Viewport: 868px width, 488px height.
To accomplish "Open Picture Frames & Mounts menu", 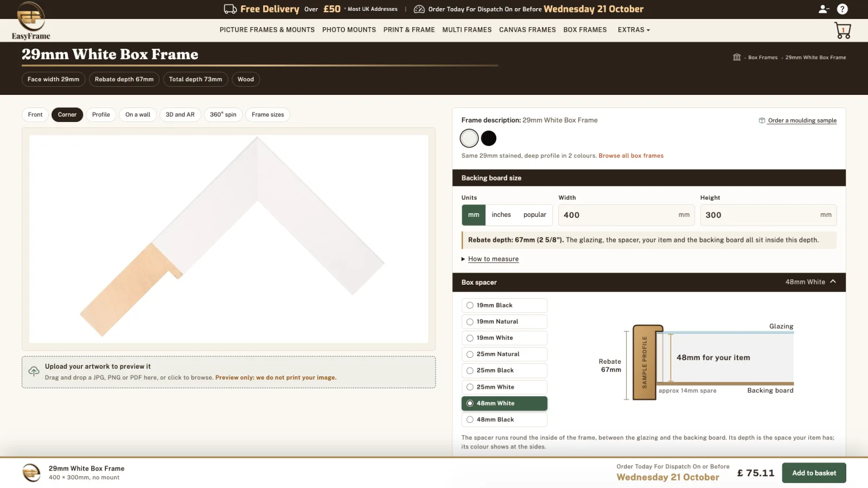I will (x=267, y=30).
